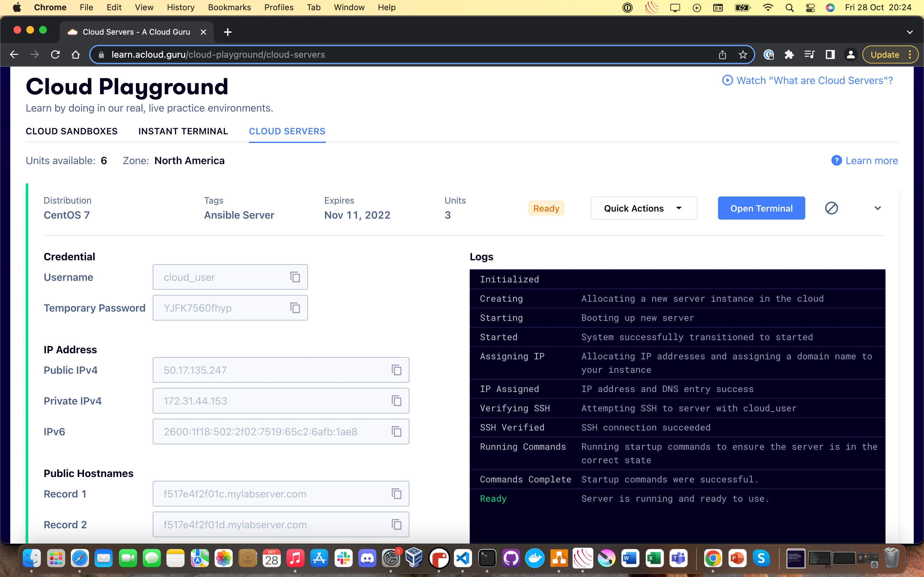The height and width of the screenshot is (577, 924).
Task: Expand Chrome tab search chevron
Action: click(x=910, y=32)
